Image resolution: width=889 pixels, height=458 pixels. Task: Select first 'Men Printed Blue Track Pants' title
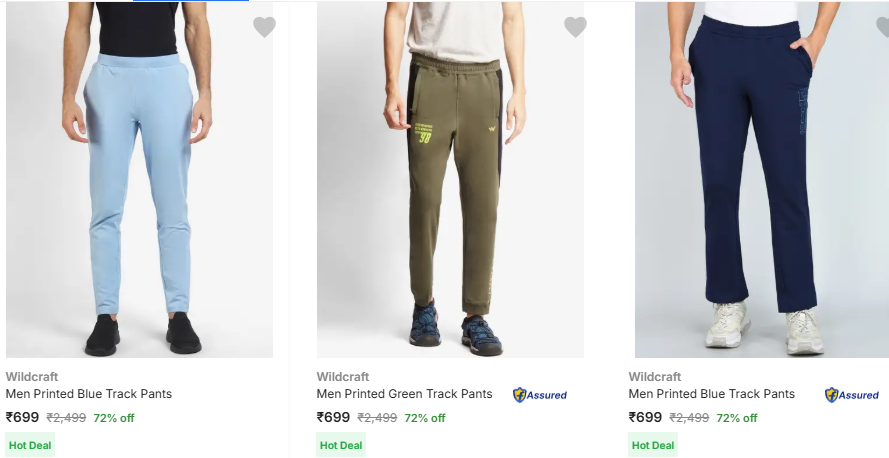pos(89,394)
